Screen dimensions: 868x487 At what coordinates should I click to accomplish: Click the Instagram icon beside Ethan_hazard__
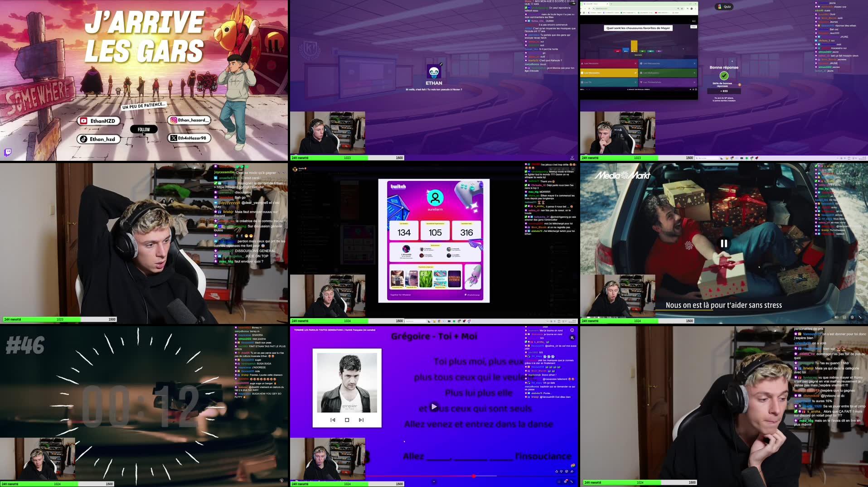[173, 120]
